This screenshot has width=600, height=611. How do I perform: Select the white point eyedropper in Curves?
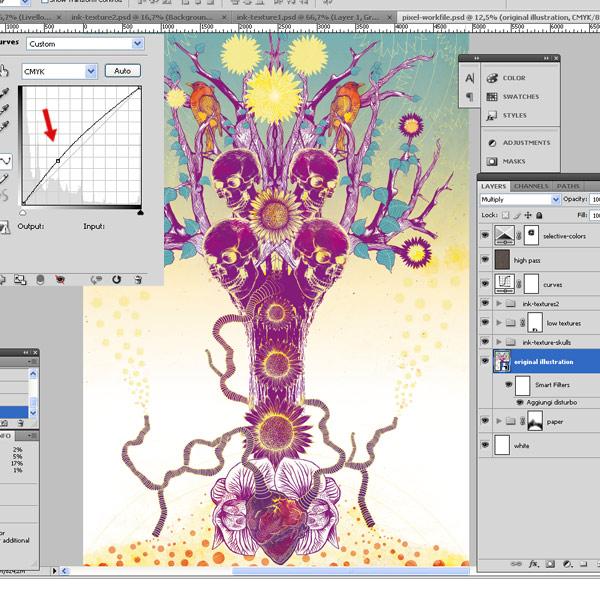tap(4, 127)
